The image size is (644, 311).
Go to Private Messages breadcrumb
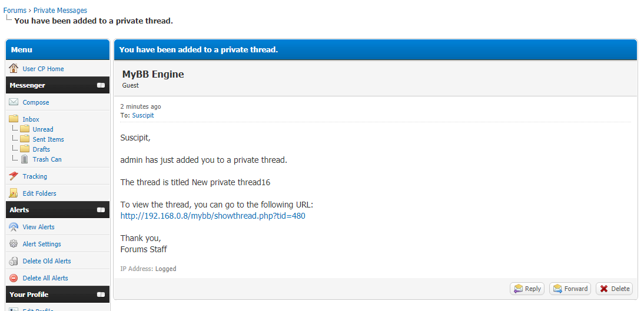click(61, 10)
